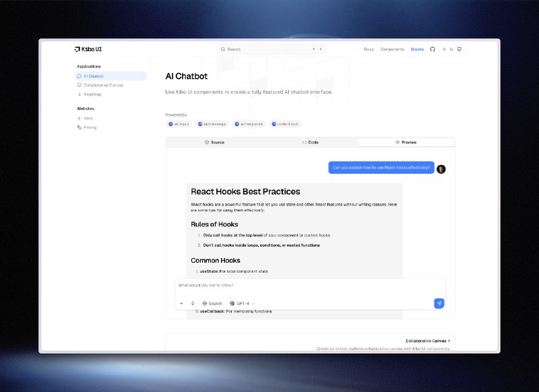Screen dimensions: 539x392
Task: Switch to light theme sun toggle
Action: 445,49
